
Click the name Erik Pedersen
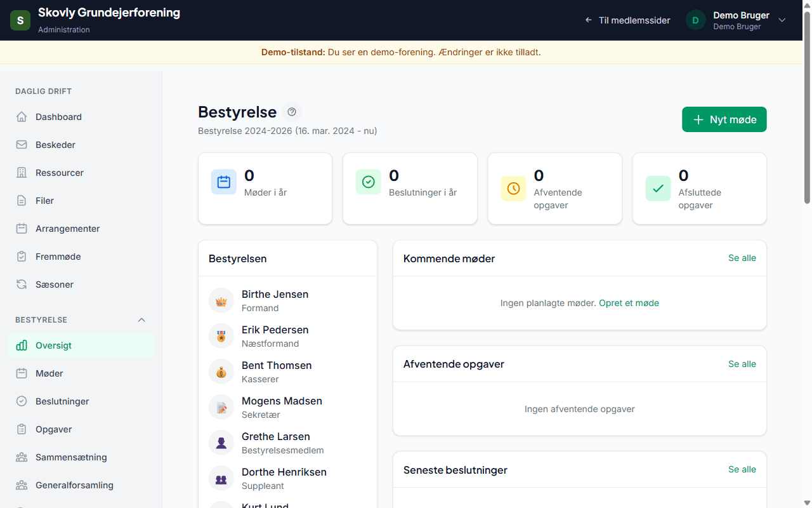click(275, 330)
